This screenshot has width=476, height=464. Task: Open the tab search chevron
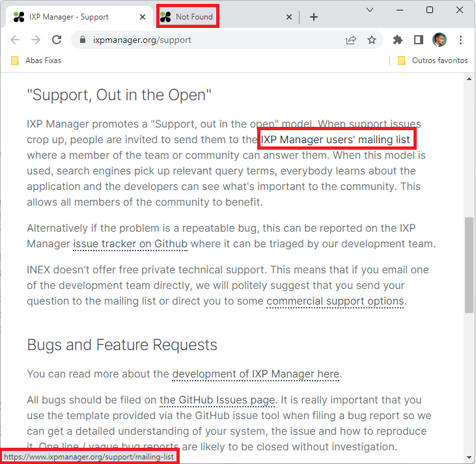click(x=370, y=10)
